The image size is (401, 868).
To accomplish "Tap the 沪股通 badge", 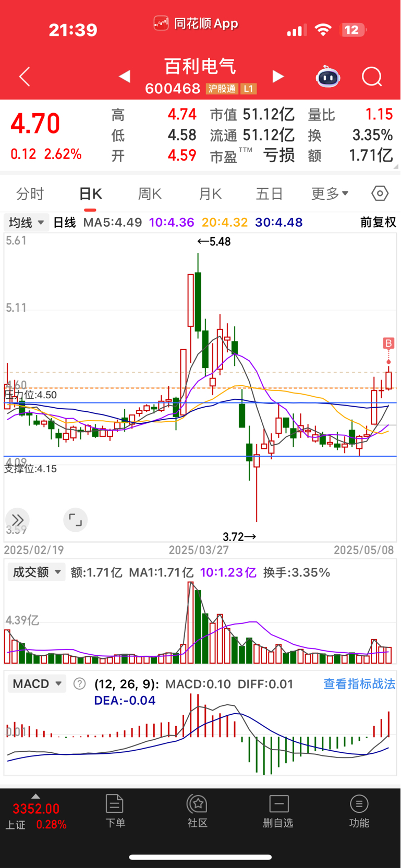I will (x=222, y=89).
